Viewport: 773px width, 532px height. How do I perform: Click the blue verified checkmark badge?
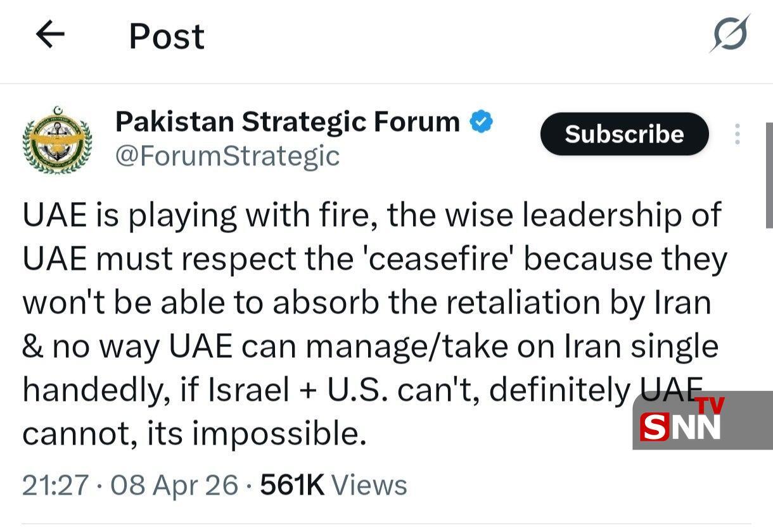[482, 122]
